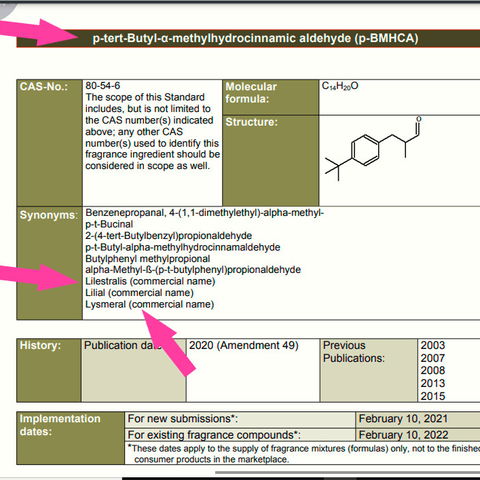Screen dimensions: 480x480
Task: Click the CAS number 80-54-6
Action: click(x=103, y=86)
